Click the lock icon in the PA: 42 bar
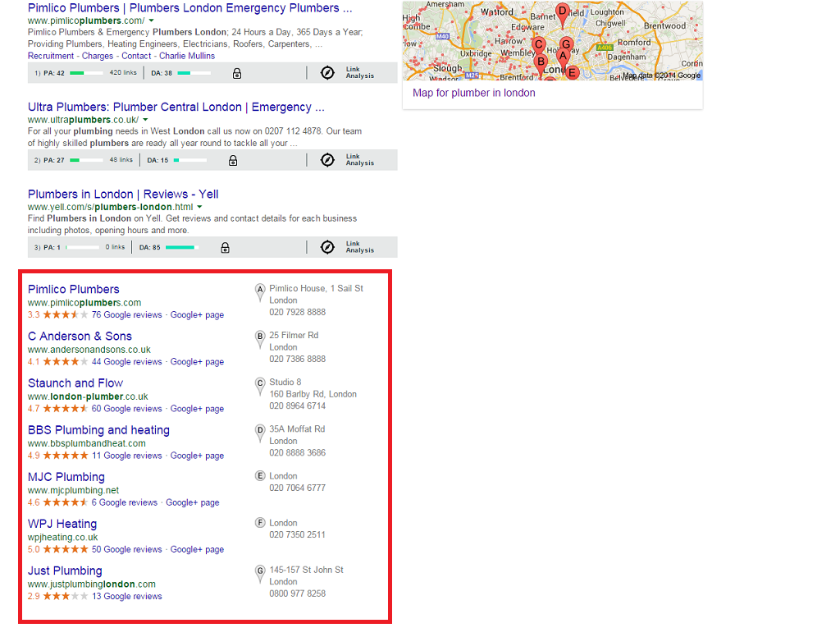Screen dimensions: 840x637 click(237, 73)
